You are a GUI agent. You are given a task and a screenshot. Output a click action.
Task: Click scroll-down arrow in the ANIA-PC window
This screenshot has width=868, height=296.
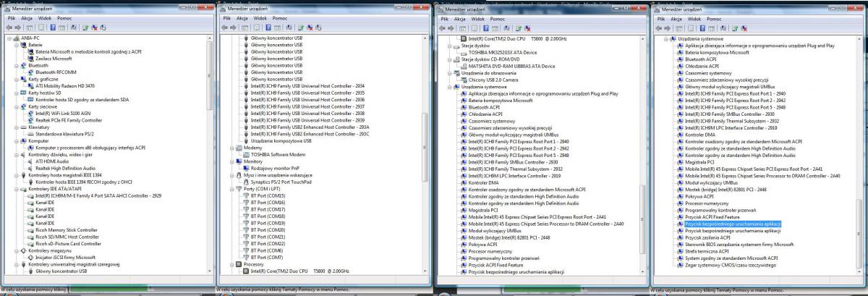point(209,271)
